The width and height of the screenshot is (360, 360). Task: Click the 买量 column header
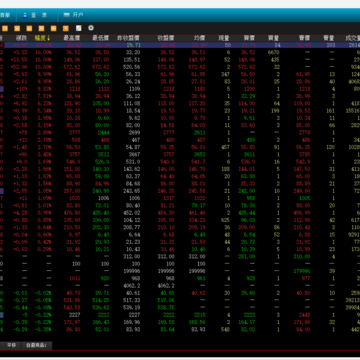[x=273, y=38]
